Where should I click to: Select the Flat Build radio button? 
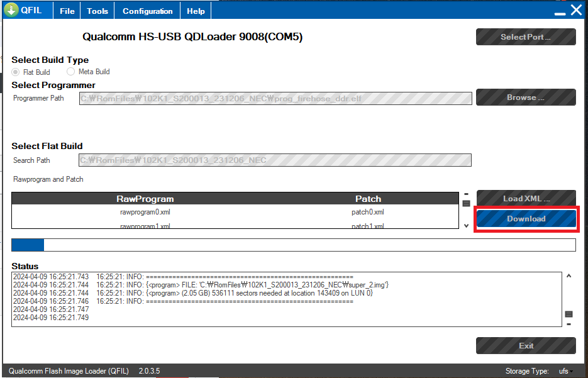(15, 72)
